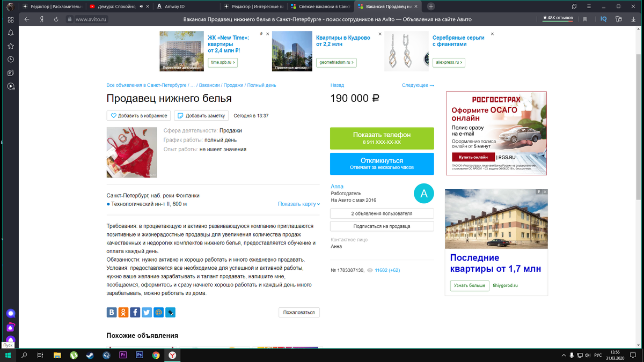Image resolution: width=644 pixels, height=362 pixels.
Task: Share on Odnoklassniki
Action: (x=123, y=312)
